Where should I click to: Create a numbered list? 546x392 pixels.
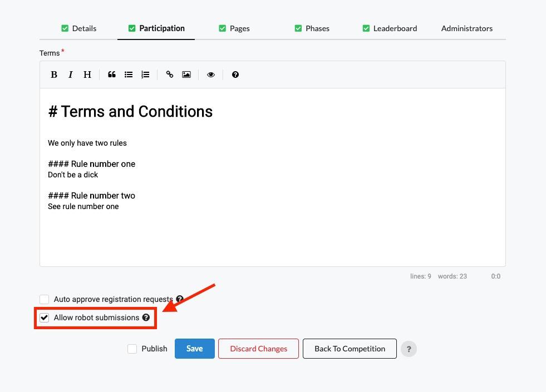(145, 74)
